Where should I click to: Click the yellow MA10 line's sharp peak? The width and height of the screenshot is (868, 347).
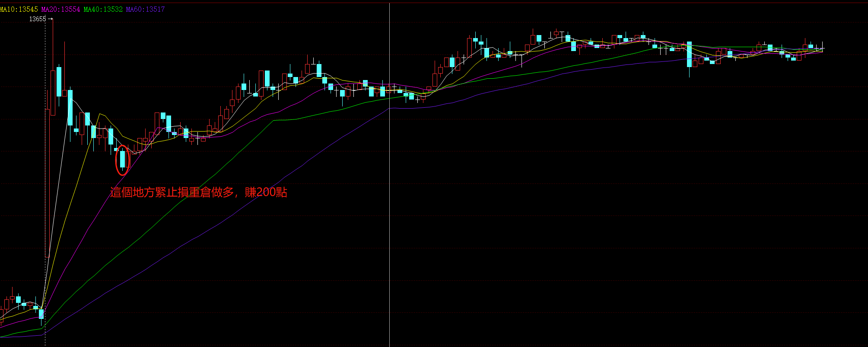click(100, 114)
